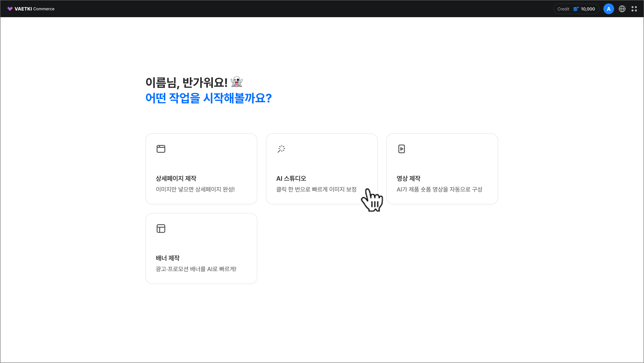Open the VAETKI Commerce home link
Image resolution: width=644 pixels, height=363 pixels.
pos(31,9)
